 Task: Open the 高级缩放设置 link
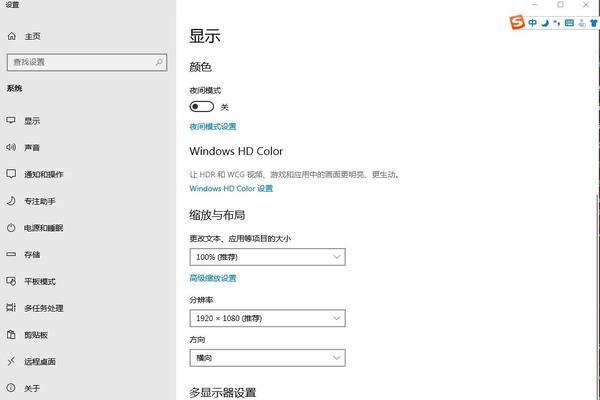pos(213,278)
